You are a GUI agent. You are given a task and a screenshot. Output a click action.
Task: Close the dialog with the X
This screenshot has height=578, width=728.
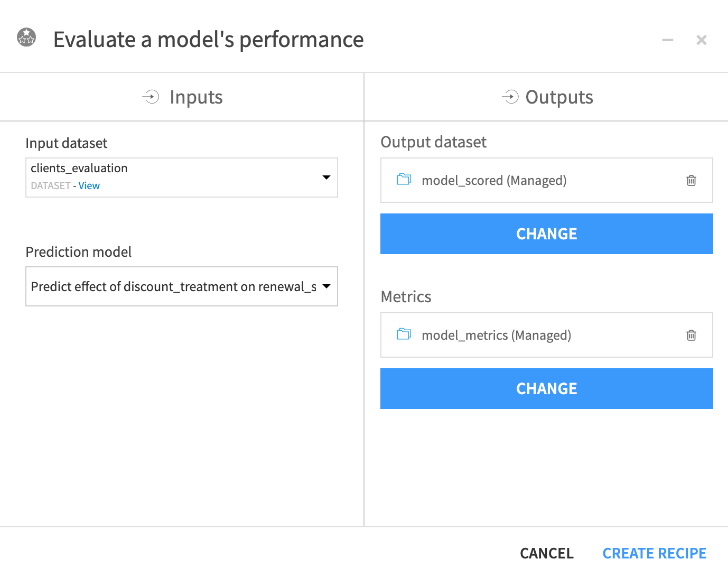[702, 40]
